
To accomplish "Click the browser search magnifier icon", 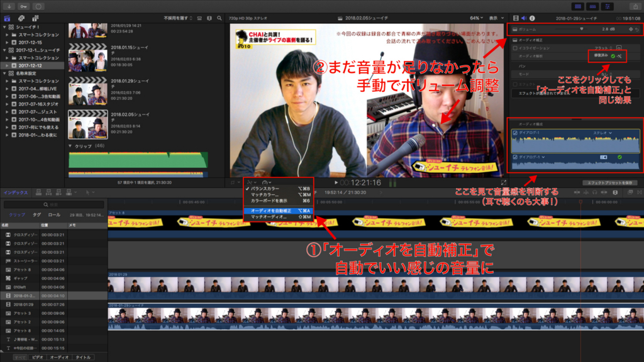I will (x=219, y=18).
